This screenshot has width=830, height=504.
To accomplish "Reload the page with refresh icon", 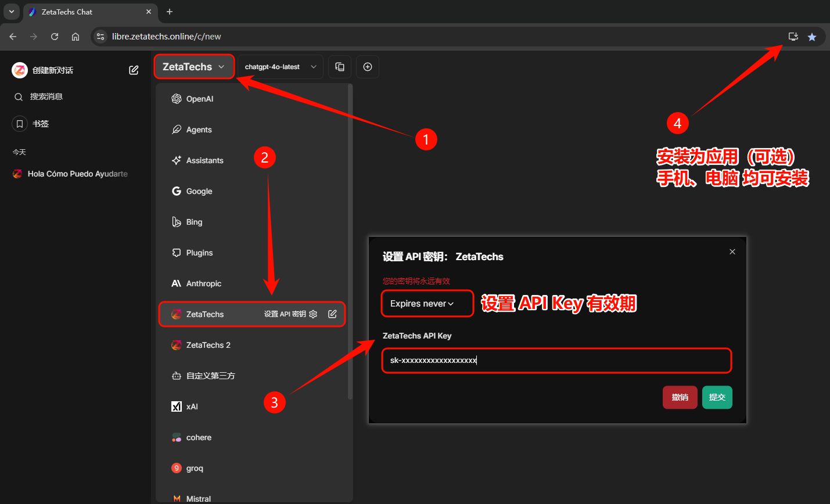I will (x=55, y=37).
